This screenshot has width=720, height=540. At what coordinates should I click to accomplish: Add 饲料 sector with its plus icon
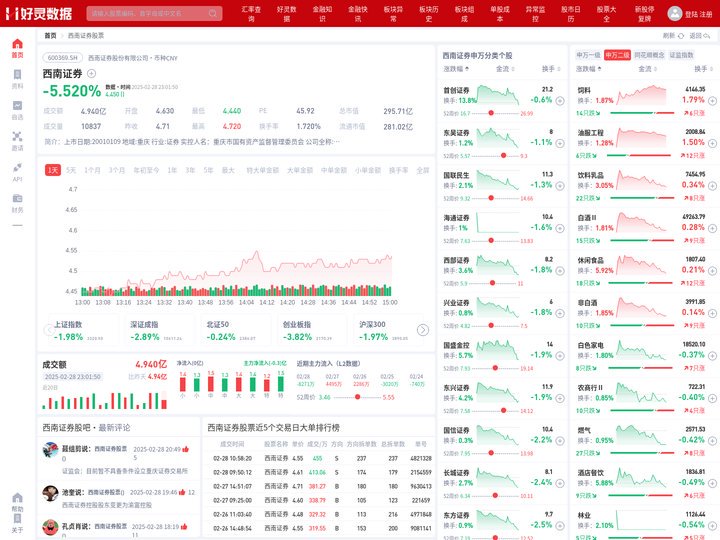coord(712,101)
